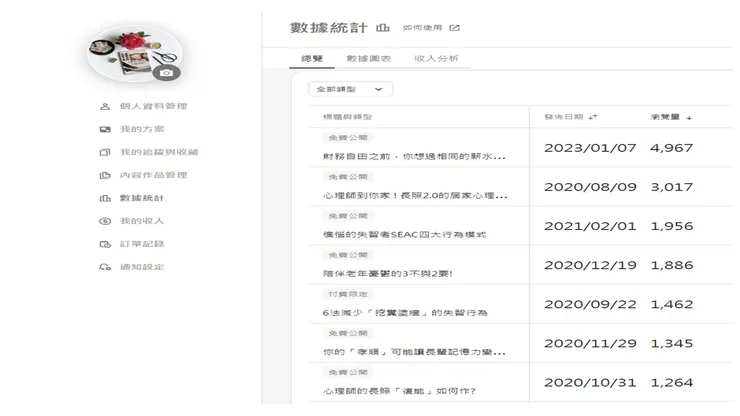The height and width of the screenshot is (416, 740).
Task: Click date 2021/02/01
Action: click(x=590, y=227)
